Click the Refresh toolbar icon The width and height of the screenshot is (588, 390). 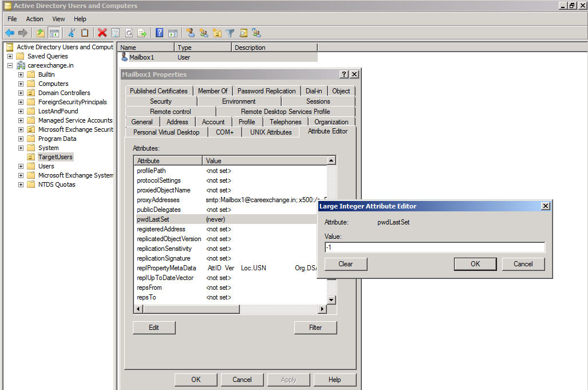coord(129,33)
